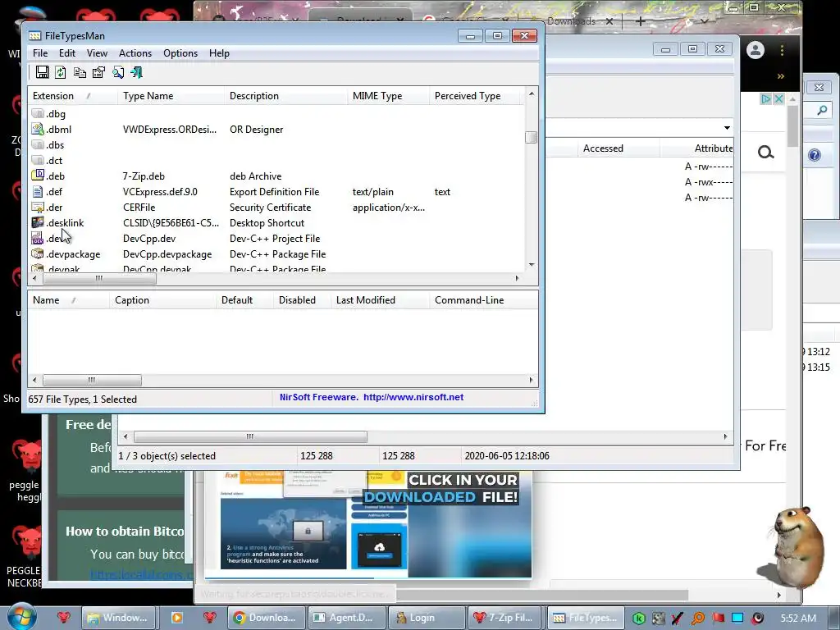
Task: Click the Exit door toolbar icon
Action: tap(137, 72)
